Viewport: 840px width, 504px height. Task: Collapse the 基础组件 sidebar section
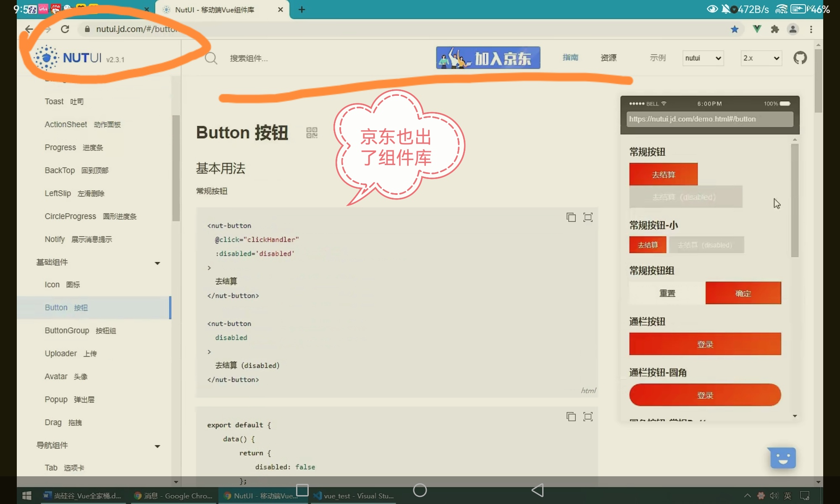(x=157, y=263)
